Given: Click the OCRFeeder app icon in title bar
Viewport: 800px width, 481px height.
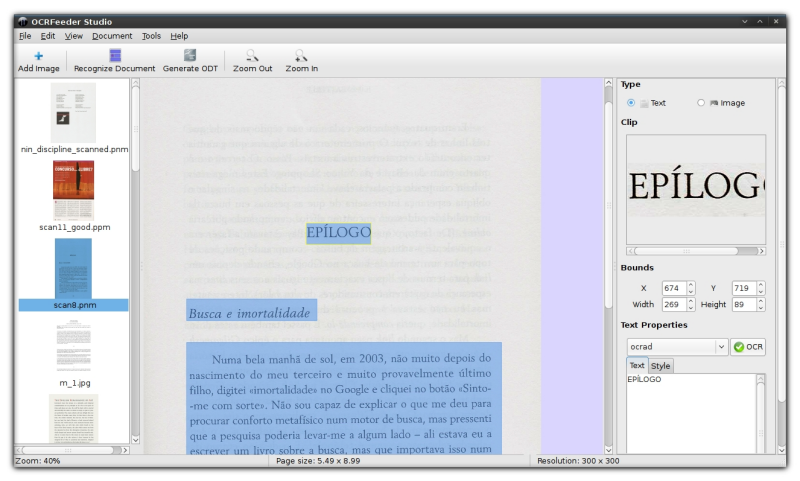Looking at the screenshot, I should coord(22,21).
